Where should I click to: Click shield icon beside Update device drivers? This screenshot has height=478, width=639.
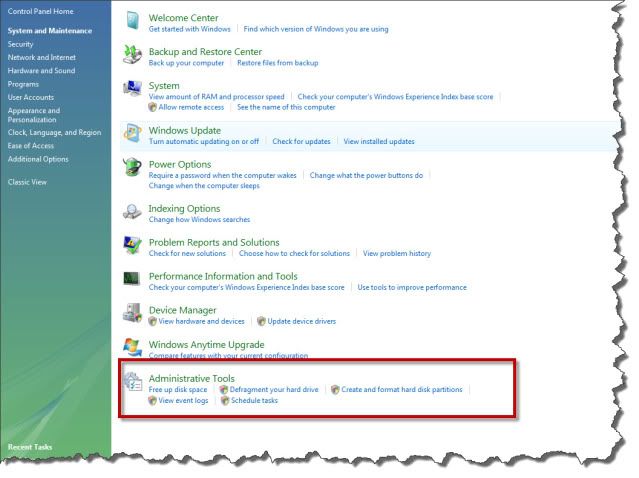tap(262, 322)
